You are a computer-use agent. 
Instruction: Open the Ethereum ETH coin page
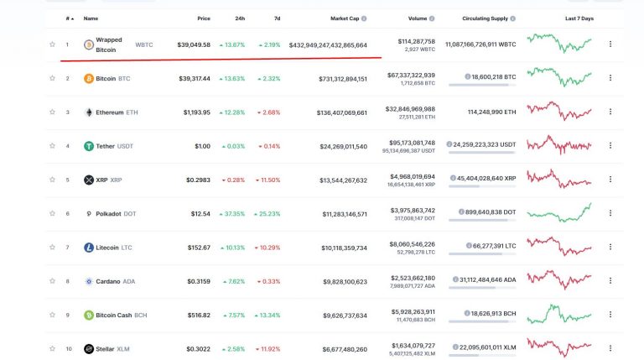[x=117, y=112]
